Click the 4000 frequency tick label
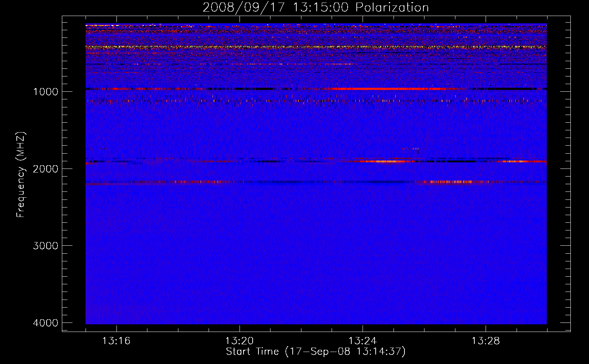 [46, 323]
